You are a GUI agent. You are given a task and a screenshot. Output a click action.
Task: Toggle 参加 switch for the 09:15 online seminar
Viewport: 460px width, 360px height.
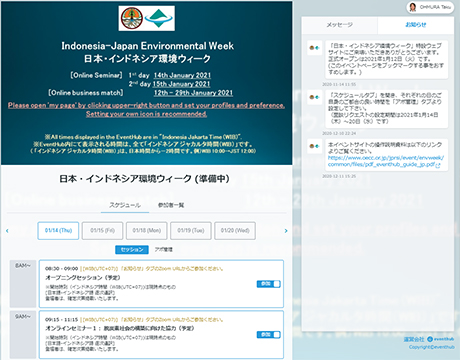269,334
